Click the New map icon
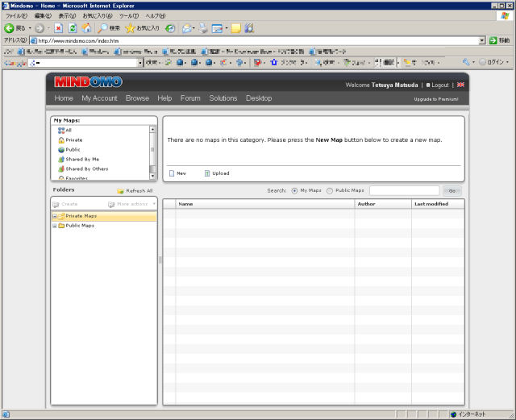Image resolution: width=516 pixels, height=420 pixels. coord(172,173)
